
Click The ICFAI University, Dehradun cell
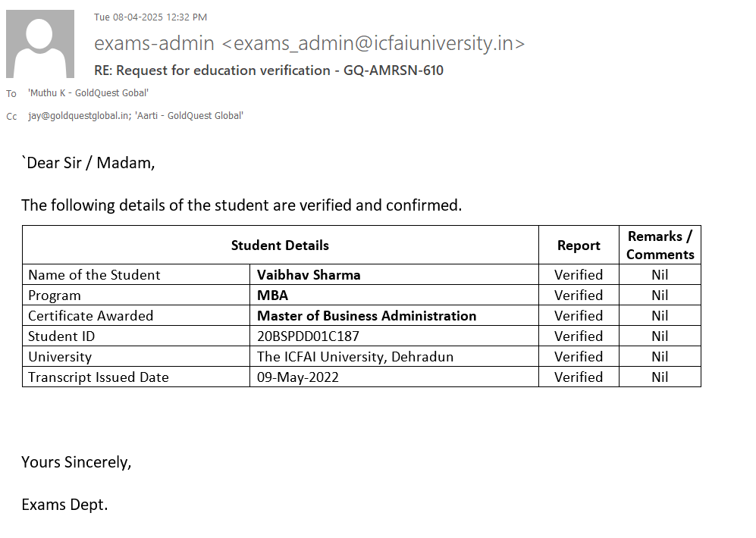click(x=355, y=357)
